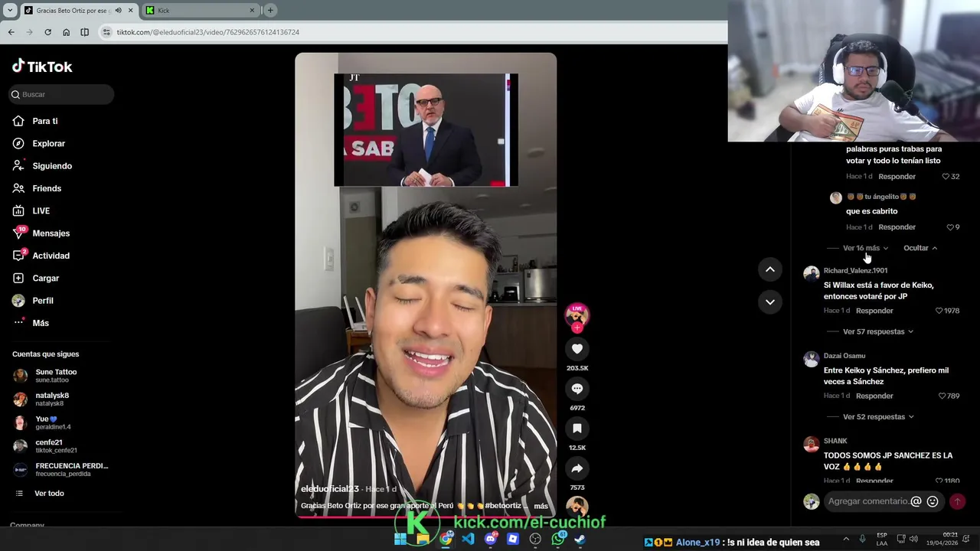Follow creator via plus avatar icon
980x551 pixels.
(x=577, y=328)
